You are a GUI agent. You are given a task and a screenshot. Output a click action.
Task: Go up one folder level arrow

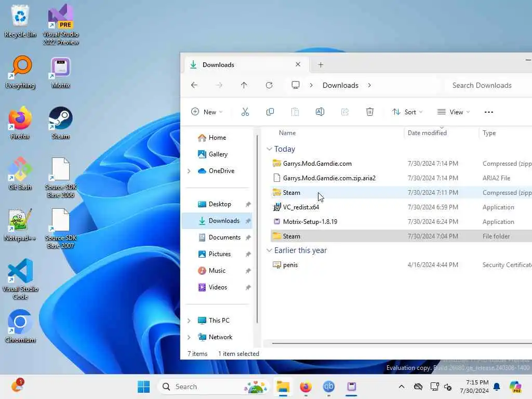click(x=244, y=85)
